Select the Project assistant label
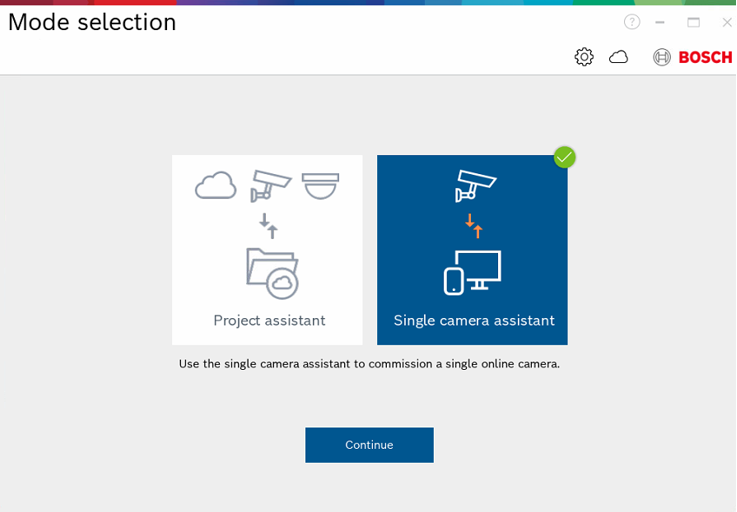Viewport: 737px width, 512px height. pyautogui.click(x=269, y=320)
